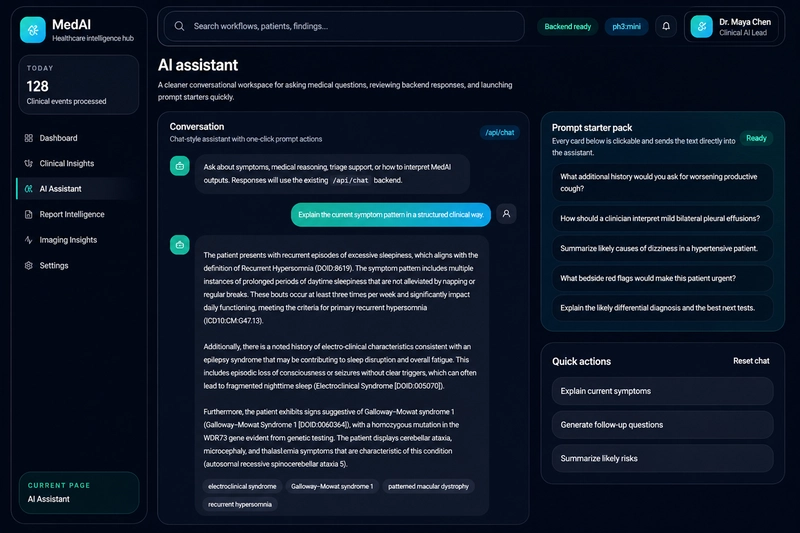Reset chat in Quick actions
The width and height of the screenshot is (800, 533).
coord(751,361)
